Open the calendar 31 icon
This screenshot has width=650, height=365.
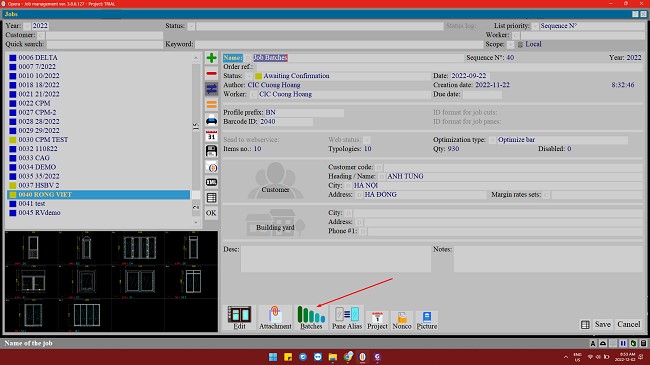(211, 136)
